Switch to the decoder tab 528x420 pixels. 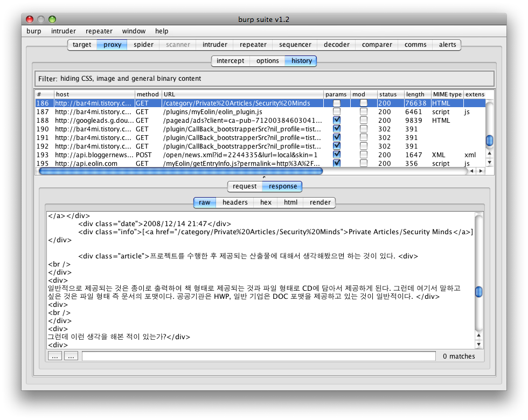pyautogui.click(x=336, y=44)
